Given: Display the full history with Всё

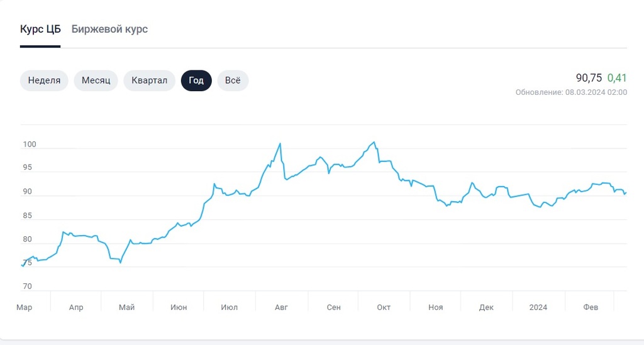Looking at the screenshot, I should pos(233,80).
